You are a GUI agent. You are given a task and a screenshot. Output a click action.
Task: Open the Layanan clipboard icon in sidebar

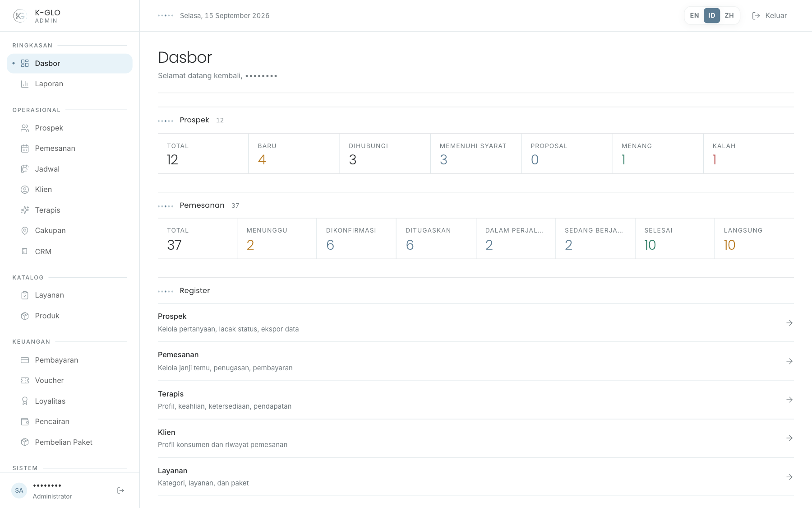pos(25,295)
